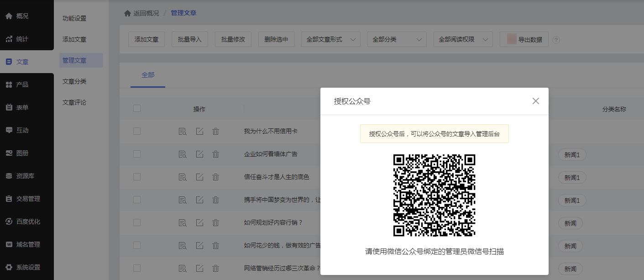644x280 pixels.
Task: Switch to the 全部 tab
Action: coord(148,75)
